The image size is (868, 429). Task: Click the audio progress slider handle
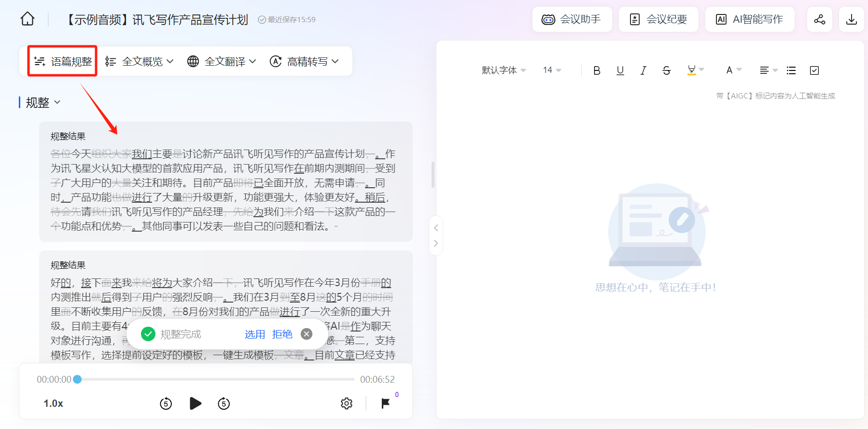[x=77, y=379]
